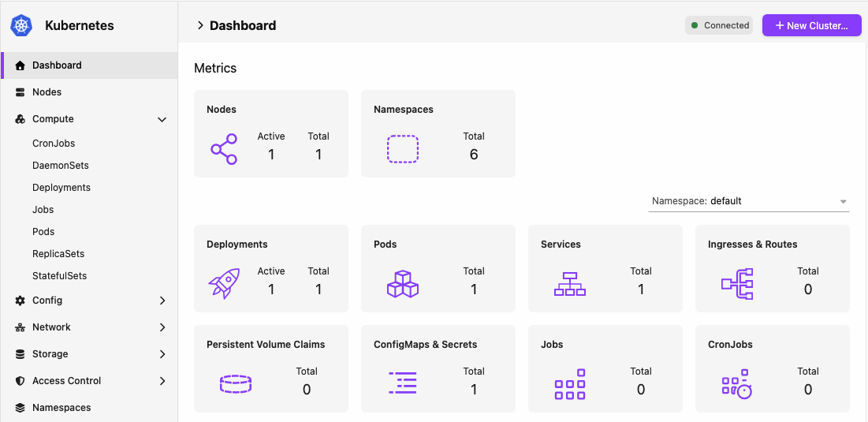Open Pods under Compute
868x422 pixels.
click(x=43, y=231)
